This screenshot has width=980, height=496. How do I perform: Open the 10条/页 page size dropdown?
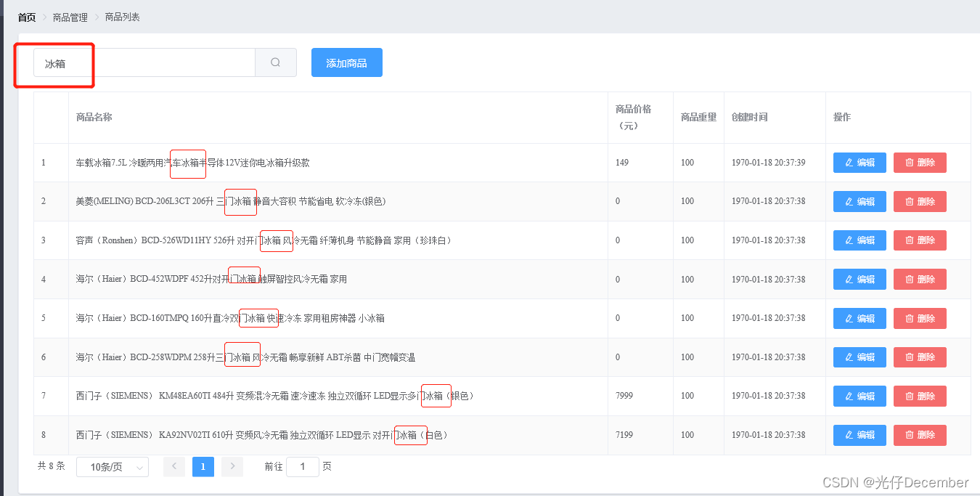tap(113, 467)
